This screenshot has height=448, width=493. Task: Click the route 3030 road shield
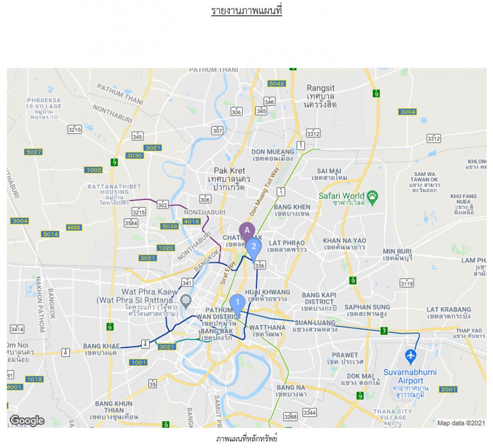[x=134, y=155]
